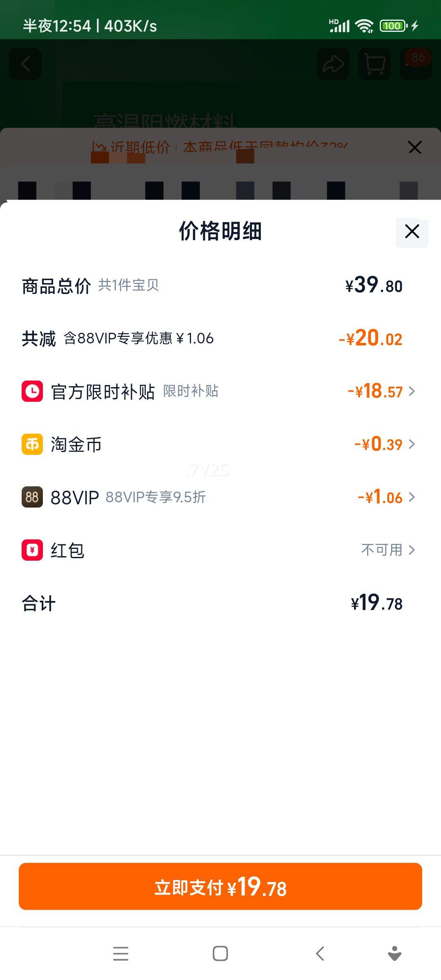Tap the 淘金币 coin icon
This screenshot has width=441, height=980.
click(x=32, y=444)
